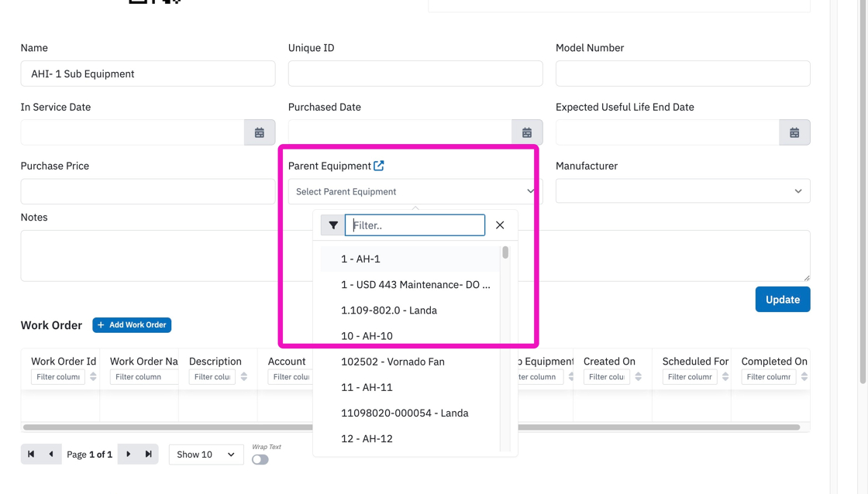The height and width of the screenshot is (494, 868).
Task: Select '11 - AH-11' option
Action: (x=410, y=387)
